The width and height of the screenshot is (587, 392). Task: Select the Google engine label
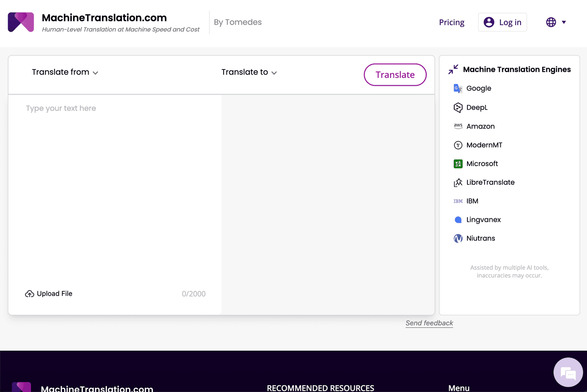coord(479,89)
